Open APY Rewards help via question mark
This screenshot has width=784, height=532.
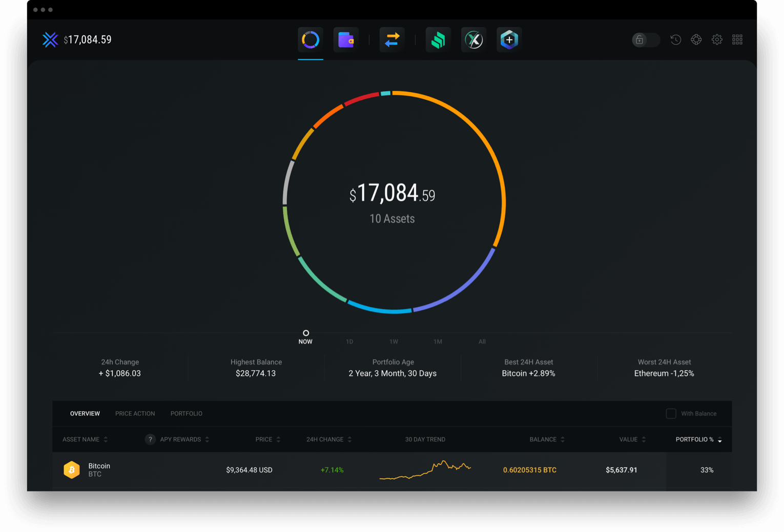[x=150, y=439]
